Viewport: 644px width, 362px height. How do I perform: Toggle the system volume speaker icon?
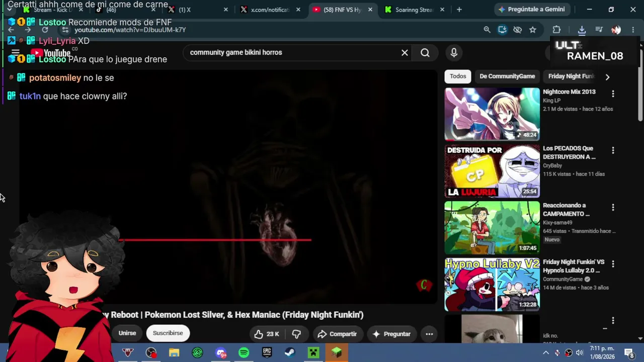pos(579,353)
